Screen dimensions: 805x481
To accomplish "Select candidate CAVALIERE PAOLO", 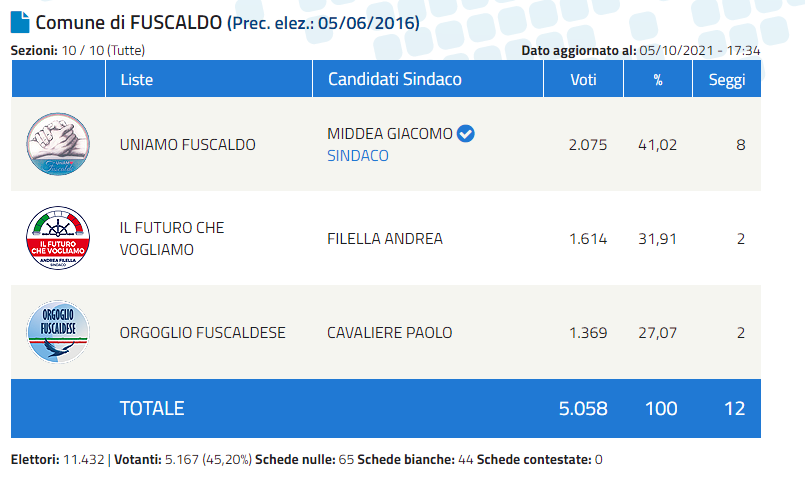I will pos(390,333).
